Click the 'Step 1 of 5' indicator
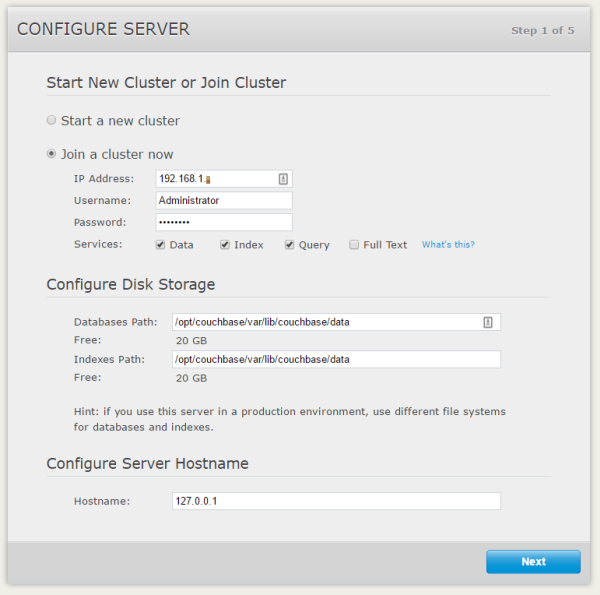The image size is (600, 595). pos(542,31)
